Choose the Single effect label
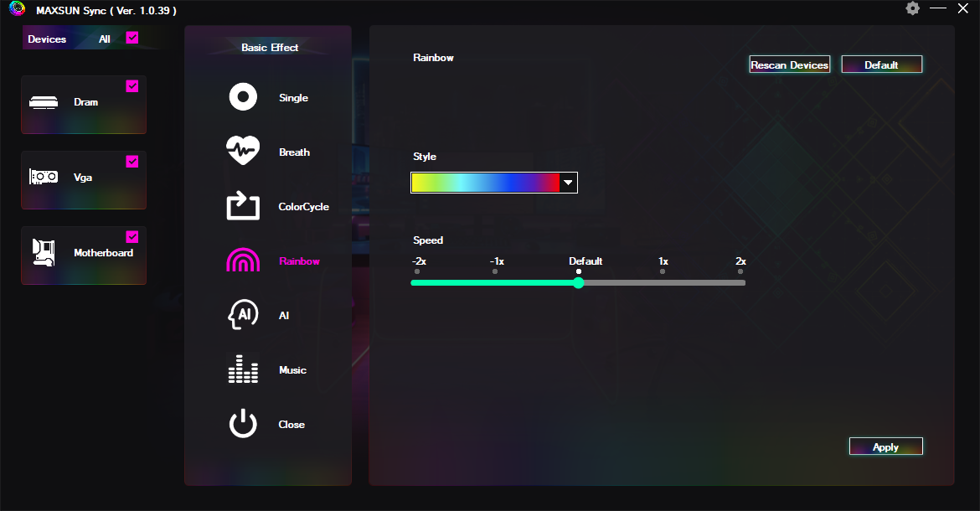This screenshot has height=511, width=980. [x=293, y=97]
